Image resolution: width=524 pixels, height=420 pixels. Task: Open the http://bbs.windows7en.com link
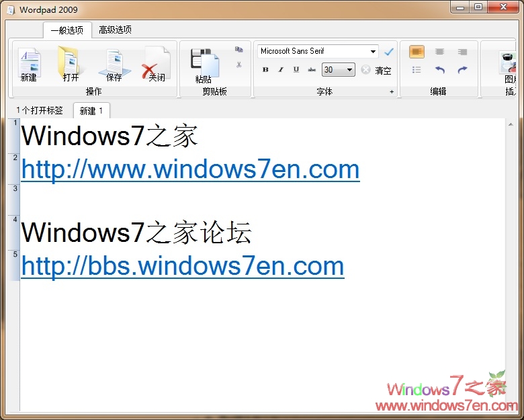183,266
